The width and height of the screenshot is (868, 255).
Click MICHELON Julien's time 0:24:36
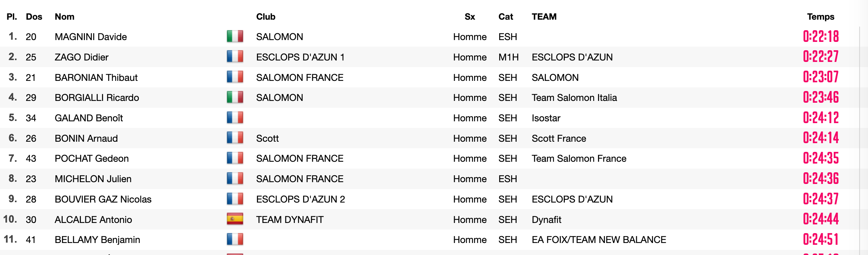point(821,178)
